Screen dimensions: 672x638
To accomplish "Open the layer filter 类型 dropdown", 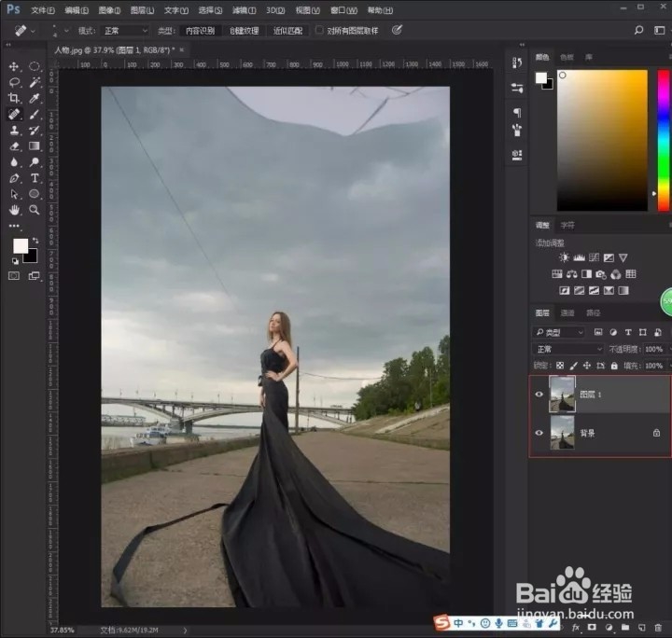I will [x=559, y=332].
